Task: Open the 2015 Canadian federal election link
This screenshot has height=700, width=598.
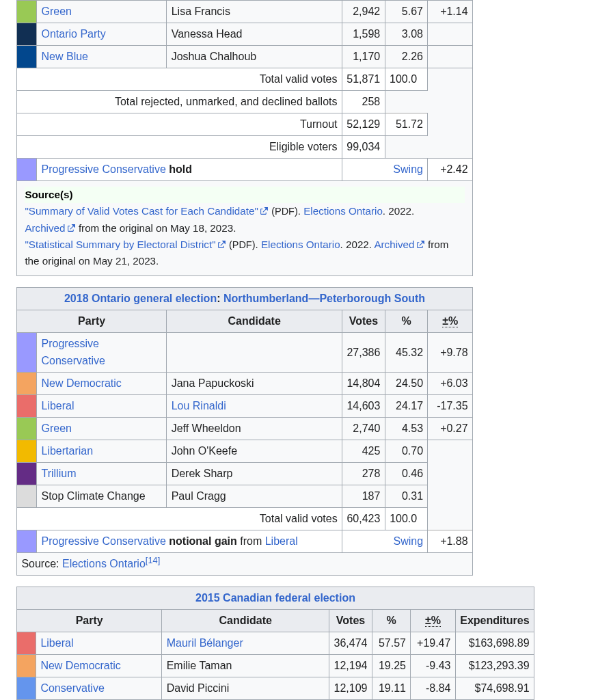Action: 275,598
